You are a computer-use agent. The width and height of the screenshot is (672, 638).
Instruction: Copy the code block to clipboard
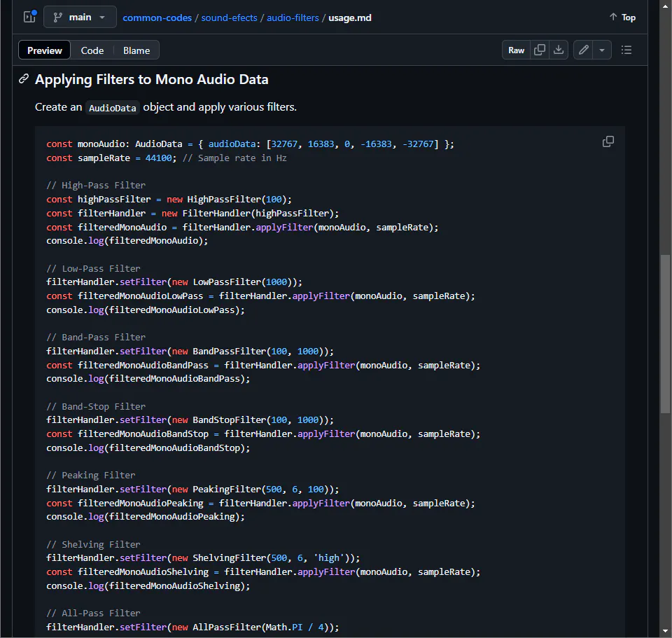coord(608,141)
